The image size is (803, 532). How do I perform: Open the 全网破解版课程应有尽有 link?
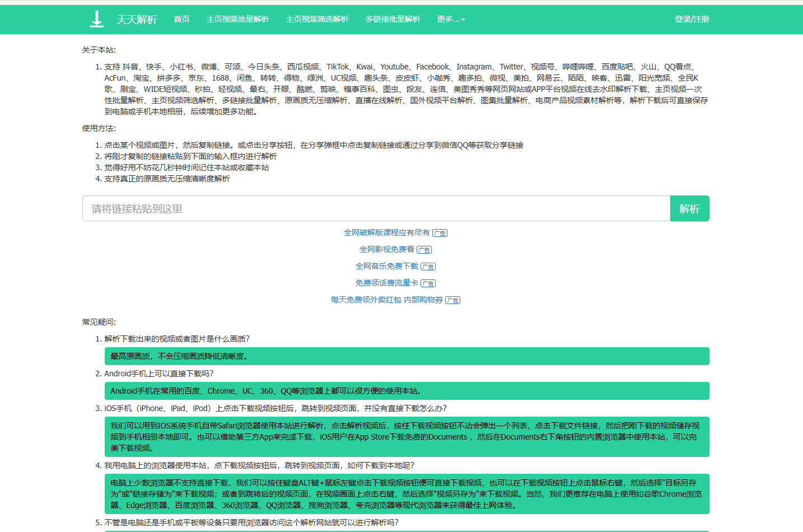coord(386,232)
